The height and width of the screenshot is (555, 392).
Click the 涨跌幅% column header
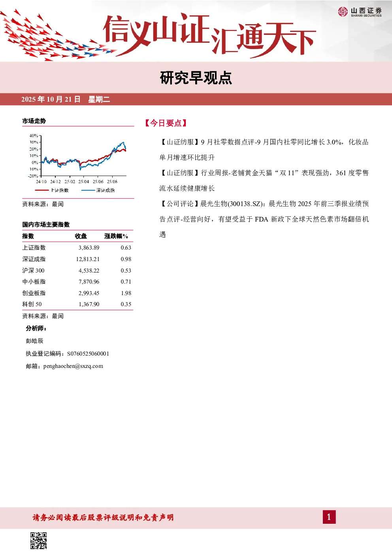[116, 236]
